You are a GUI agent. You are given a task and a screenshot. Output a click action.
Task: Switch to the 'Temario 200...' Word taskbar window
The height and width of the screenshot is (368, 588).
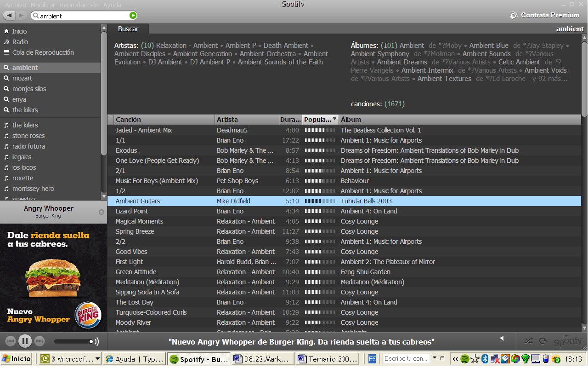point(327,359)
